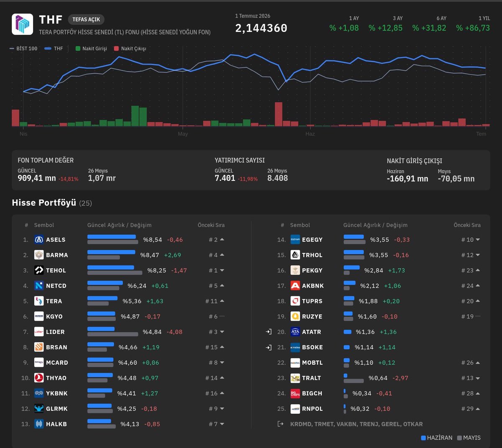This screenshot has height=448, width=502.
Task: Click the exited stocks list KRDMD, TRMET
Action: coord(356,424)
